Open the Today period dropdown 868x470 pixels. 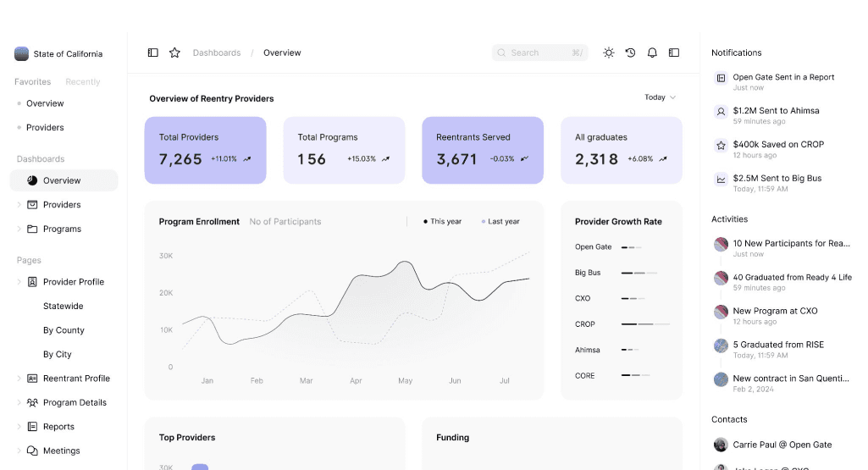point(660,97)
